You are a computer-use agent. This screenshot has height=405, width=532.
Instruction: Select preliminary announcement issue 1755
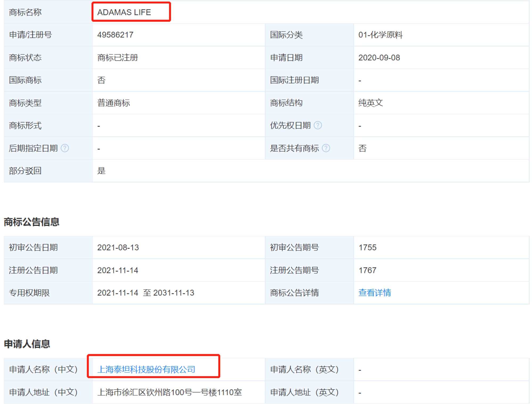tap(367, 247)
